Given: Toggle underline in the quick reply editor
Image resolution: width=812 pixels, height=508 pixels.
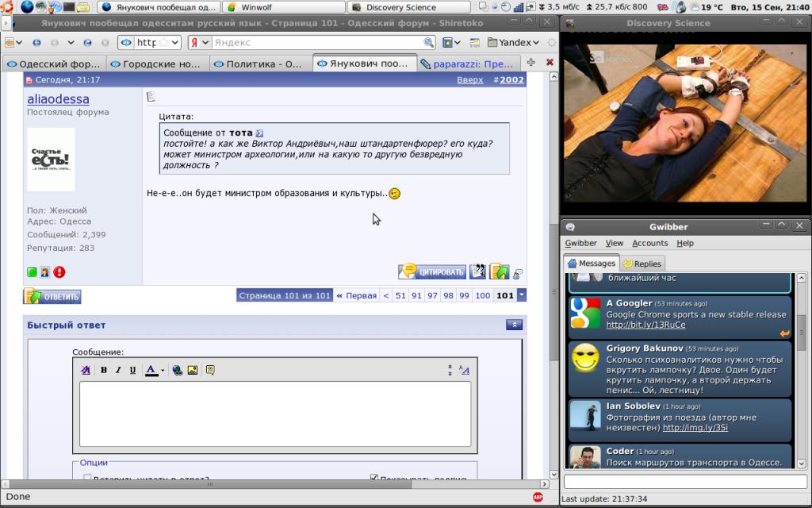Looking at the screenshot, I should pos(132,370).
